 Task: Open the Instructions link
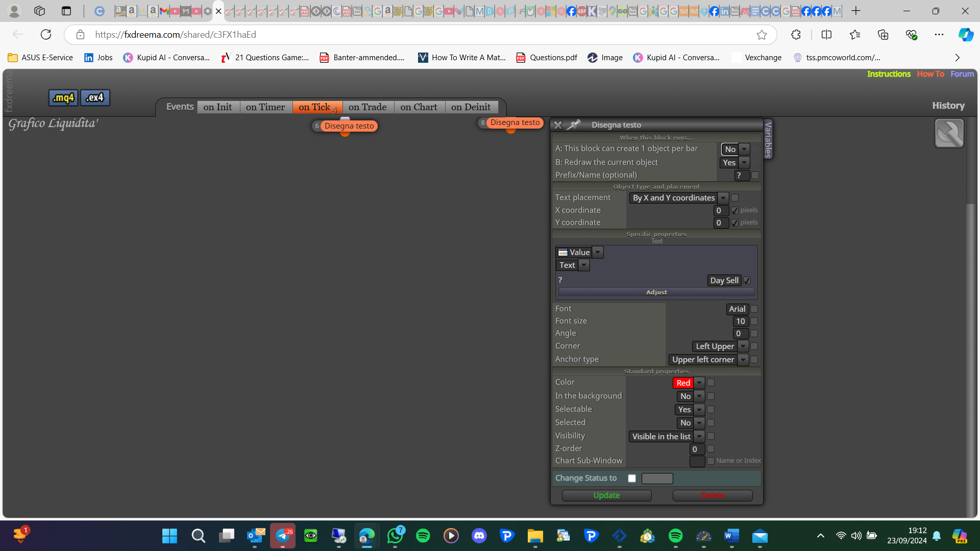point(889,74)
